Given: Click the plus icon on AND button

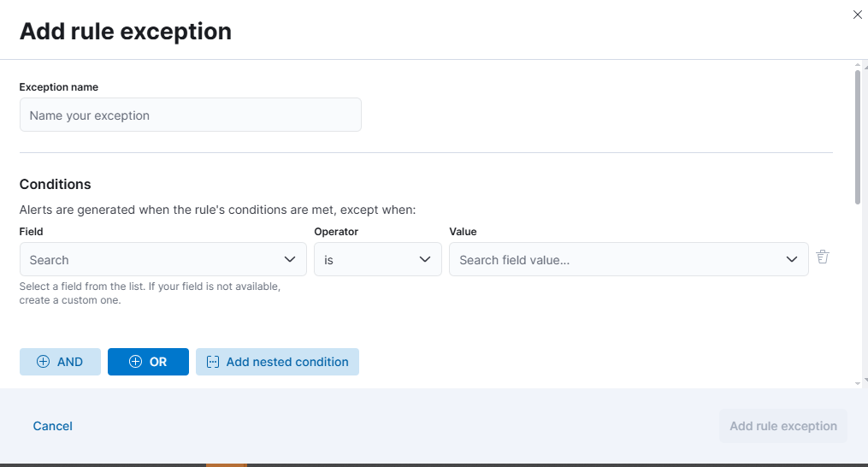Looking at the screenshot, I should pos(43,362).
